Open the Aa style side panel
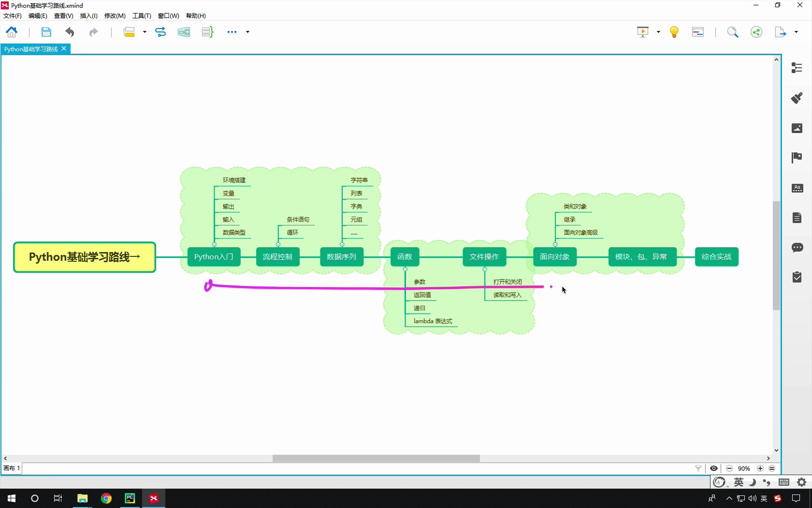The image size is (812, 508). (x=797, y=188)
